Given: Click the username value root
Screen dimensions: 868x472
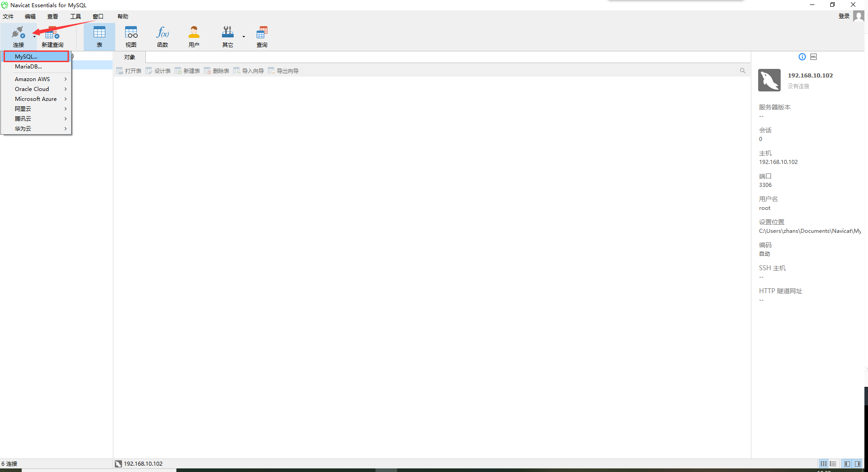Looking at the screenshot, I should click(764, 208).
